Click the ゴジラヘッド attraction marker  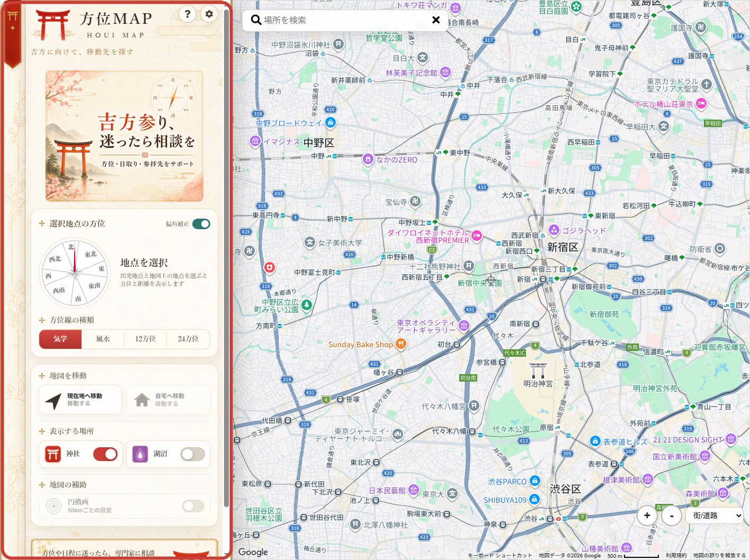tap(554, 230)
